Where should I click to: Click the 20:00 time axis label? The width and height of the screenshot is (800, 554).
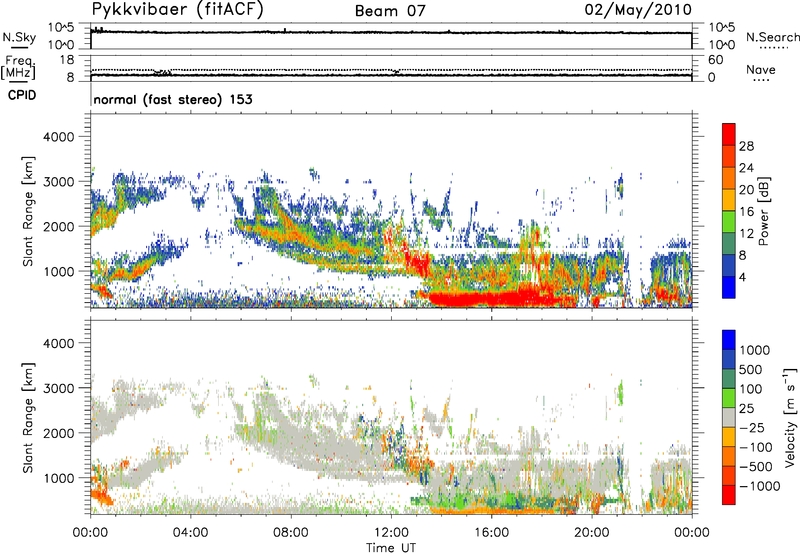pos(591,532)
